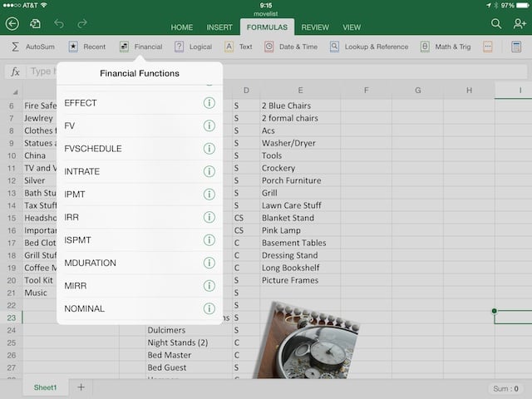Select the Sheet1 tab
Viewport: 532px width, 399px height.
click(x=46, y=387)
